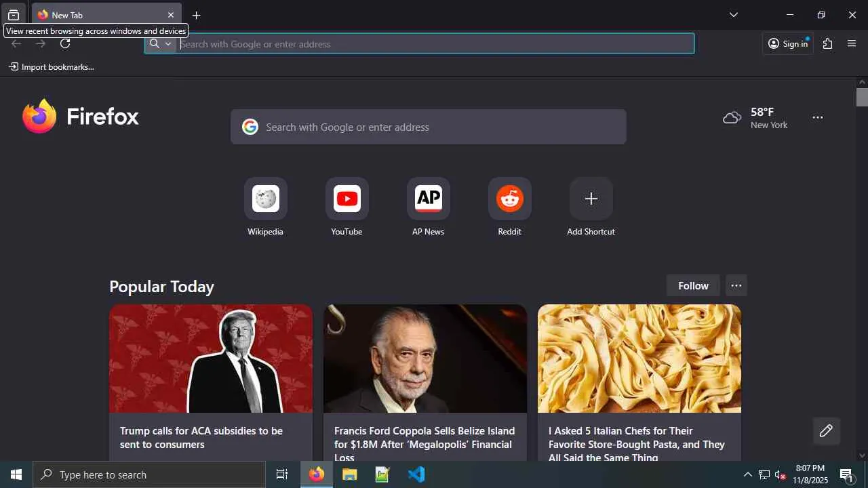Click the pencil icon to customize new tab

point(826,431)
